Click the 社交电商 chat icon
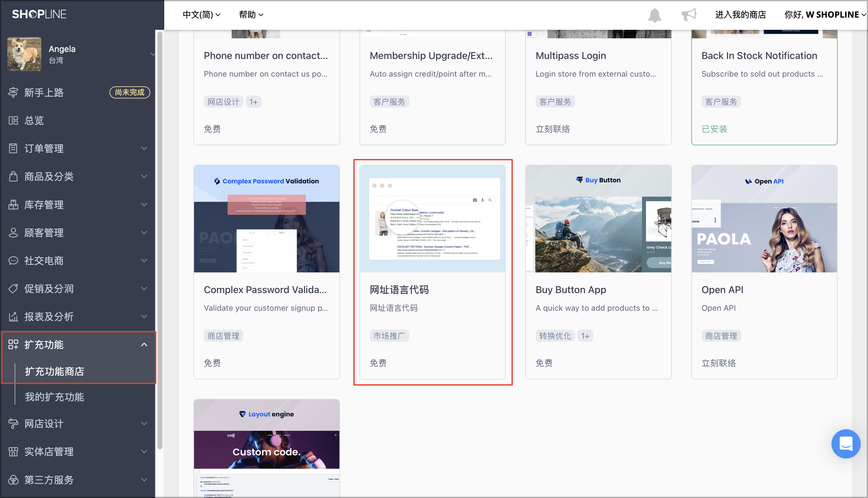Image resolution: width=868 pixels, height=498 pixels. [x=13, y=261]
